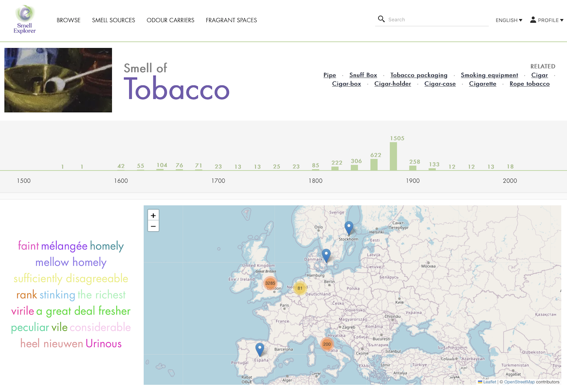The height and width of the screenshot is (392, 567).
Task: Click the word 'faint' in cloud
Action: click(x=28, y=246)
